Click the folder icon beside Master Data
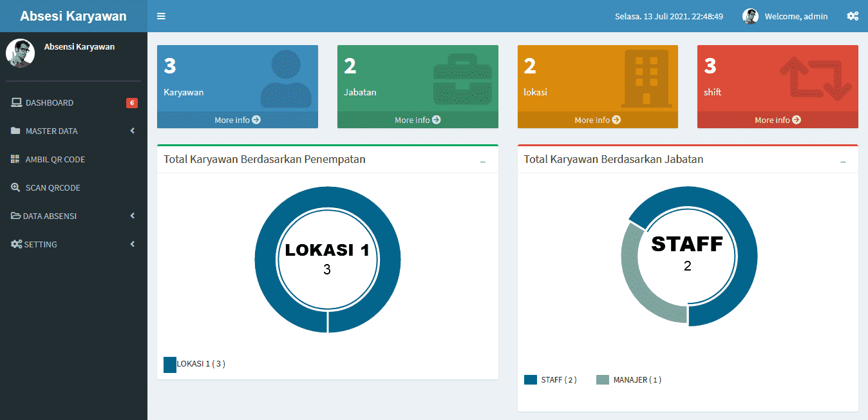 [x=14, y=131]
